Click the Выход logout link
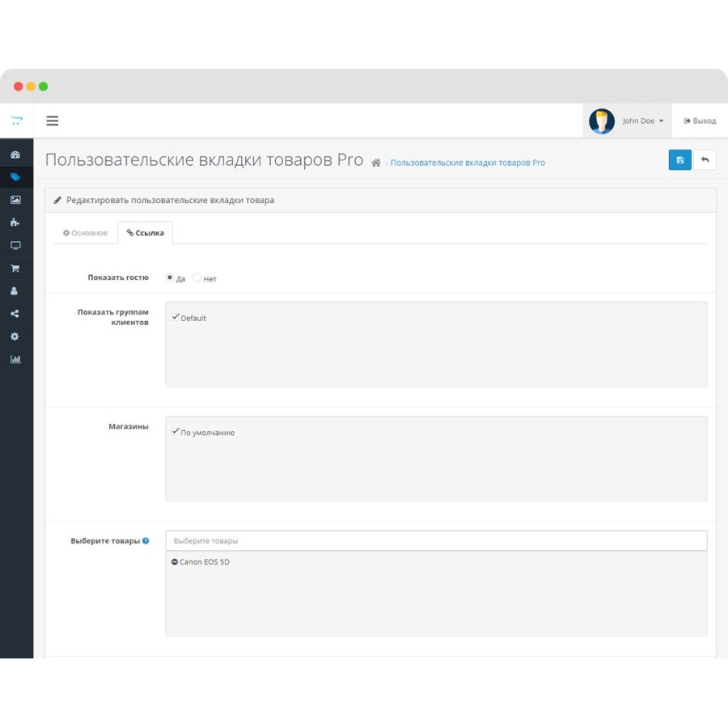 pyautogui.click(x=700, y=121)
